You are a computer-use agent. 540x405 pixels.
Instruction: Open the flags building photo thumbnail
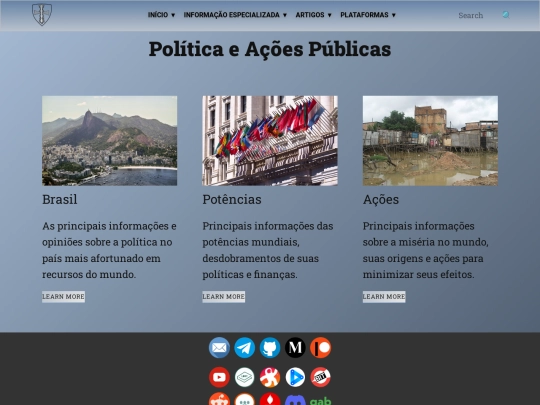tap(270, 141)
